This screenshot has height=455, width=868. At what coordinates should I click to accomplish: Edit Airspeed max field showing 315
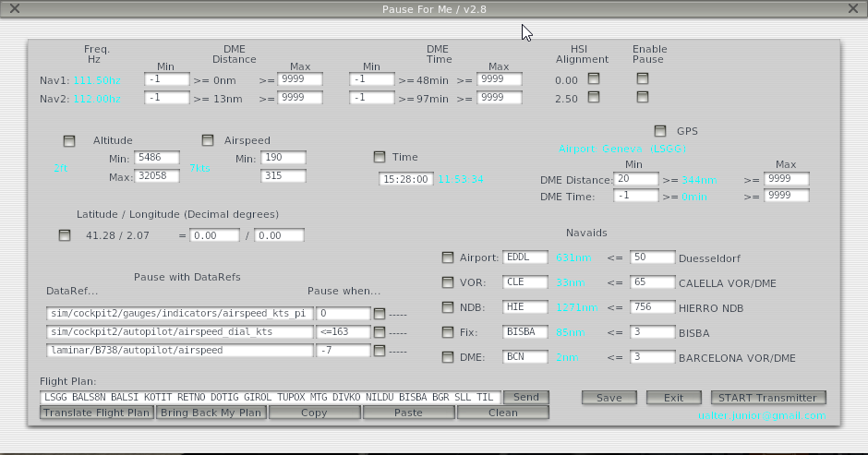pos(283,176)
